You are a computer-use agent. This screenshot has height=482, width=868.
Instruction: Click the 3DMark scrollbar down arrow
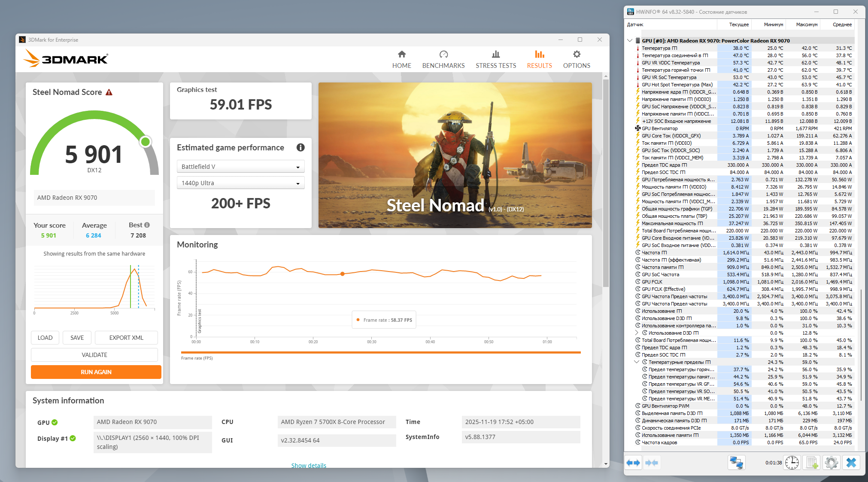click(x=606, y=464)
